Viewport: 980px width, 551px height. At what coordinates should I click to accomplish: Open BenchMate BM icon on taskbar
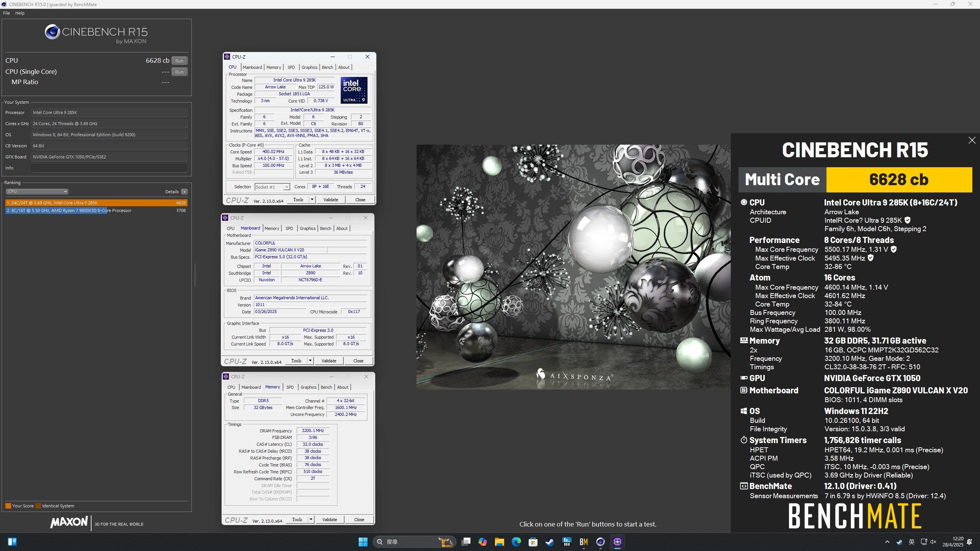click(x=583, y=542)
